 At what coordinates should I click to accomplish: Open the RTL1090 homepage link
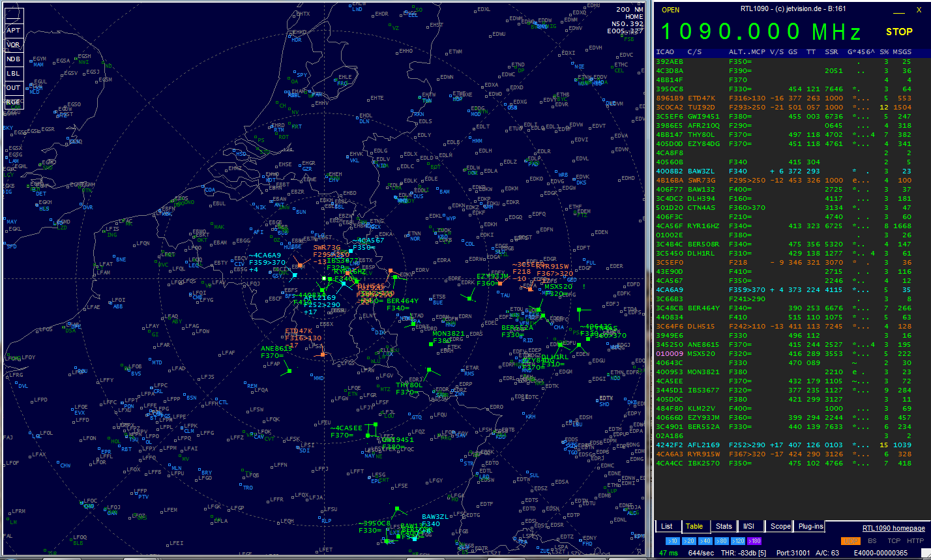point(893,529)
